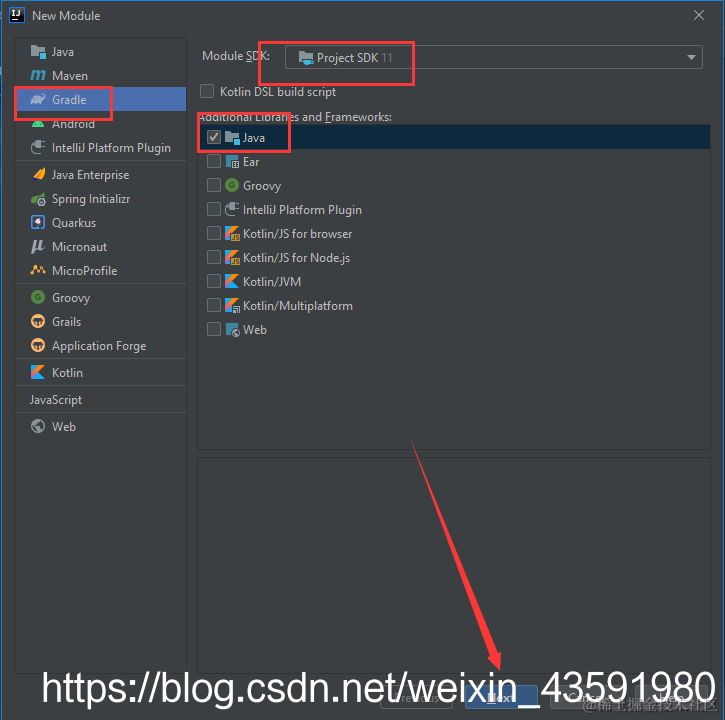Check the Groovy framework checkbox
725x720 pixels.
click(214, 185)
